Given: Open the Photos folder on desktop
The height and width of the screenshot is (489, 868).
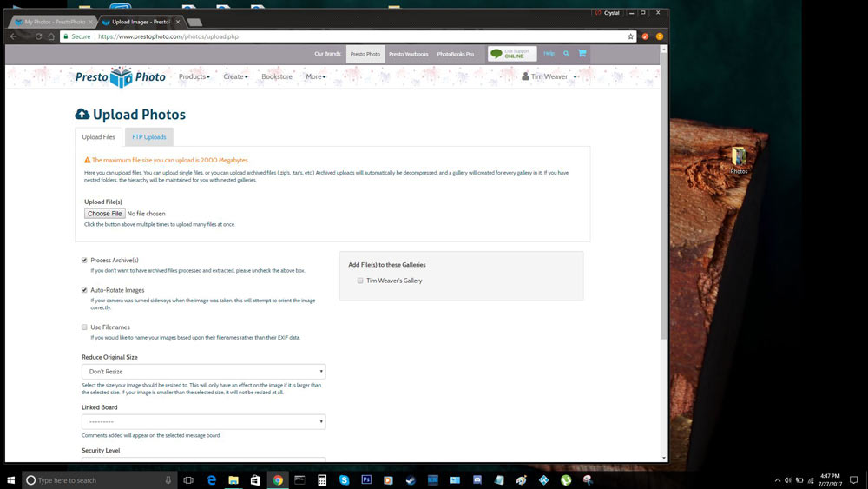Looking at the screenshot, I should 739,159.
